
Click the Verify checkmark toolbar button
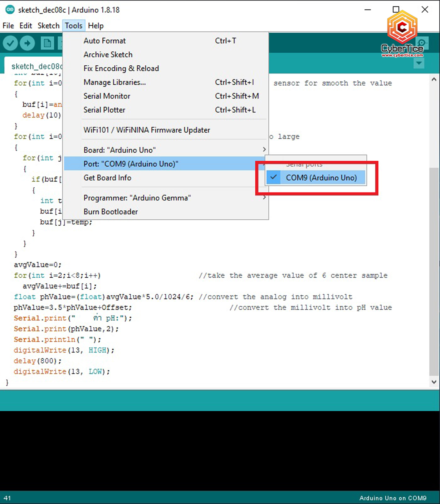pos(10,43)
